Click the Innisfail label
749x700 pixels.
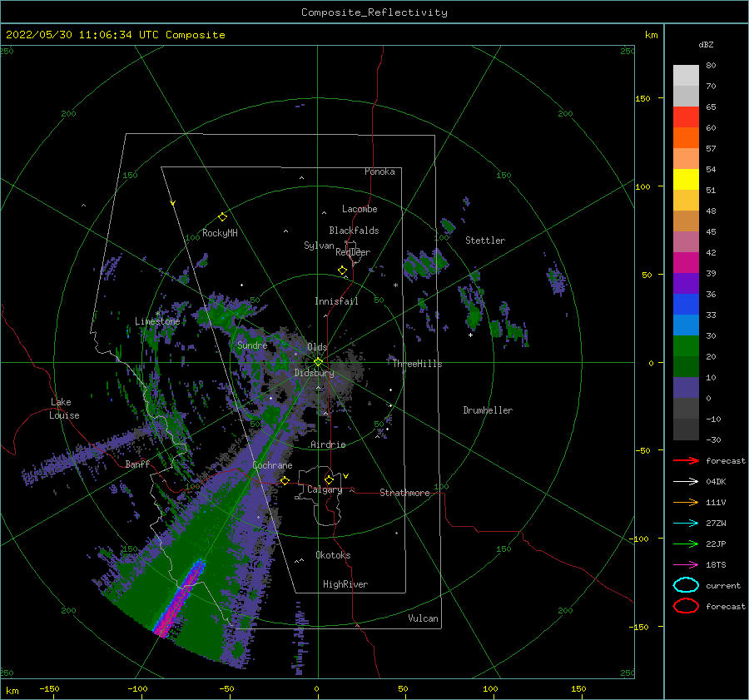click(336, 301)
